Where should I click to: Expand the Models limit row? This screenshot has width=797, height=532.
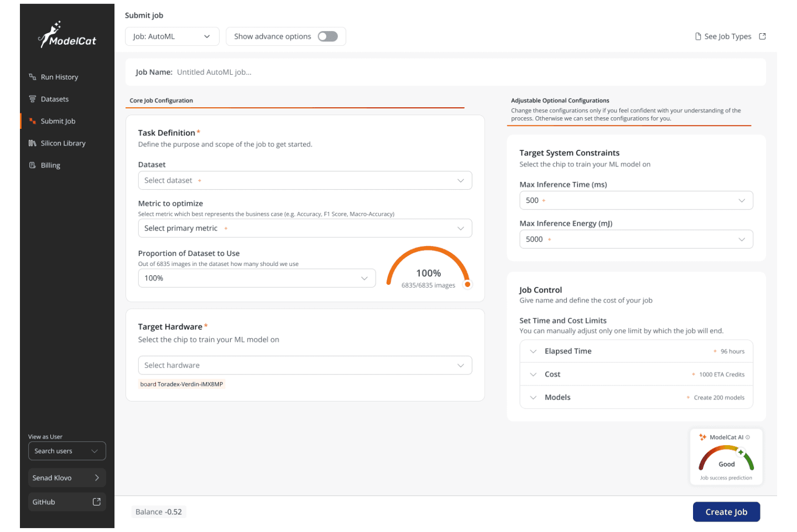[x=533, y=398]
